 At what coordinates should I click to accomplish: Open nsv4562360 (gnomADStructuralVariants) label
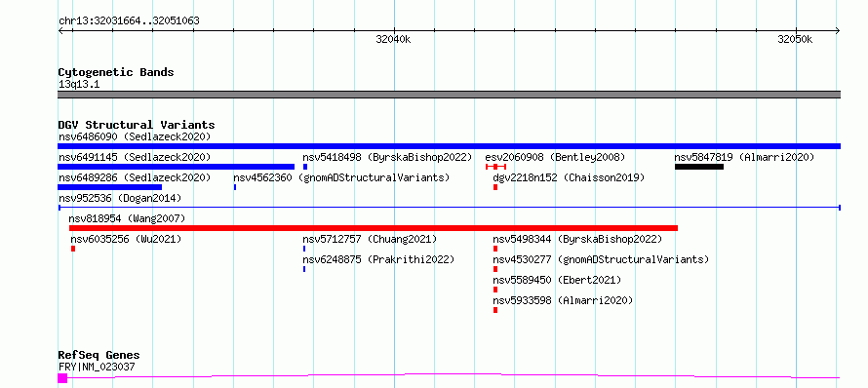(x=341, y=177)
